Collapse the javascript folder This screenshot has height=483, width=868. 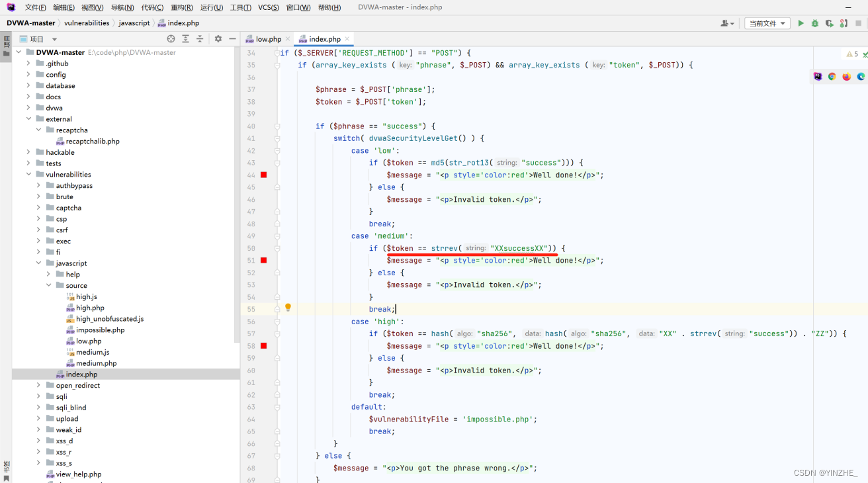(x=38, y=263)
